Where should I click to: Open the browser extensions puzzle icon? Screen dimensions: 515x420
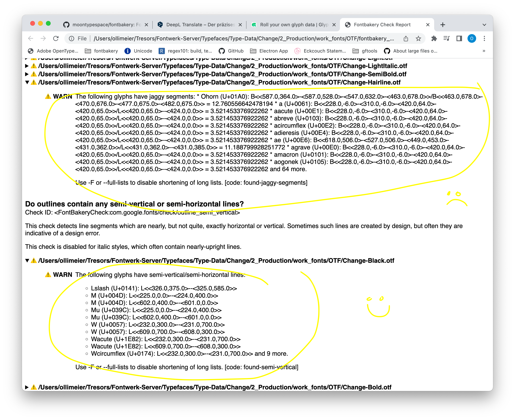click(434, 38)
